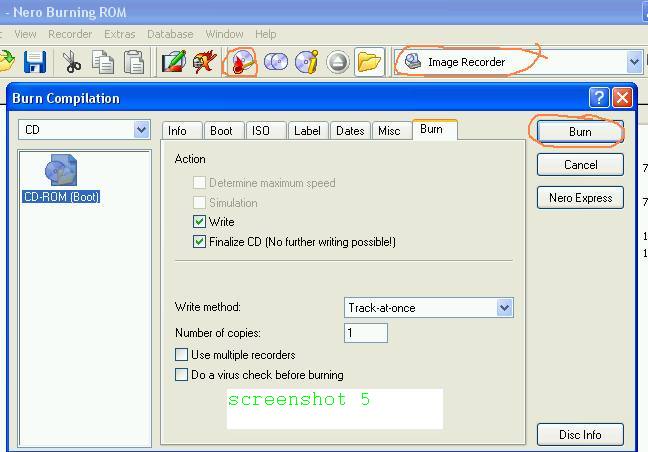The height and width of the screenshot is (452, 648).
Task: Open the Database menu
Action: coord(170,34)
